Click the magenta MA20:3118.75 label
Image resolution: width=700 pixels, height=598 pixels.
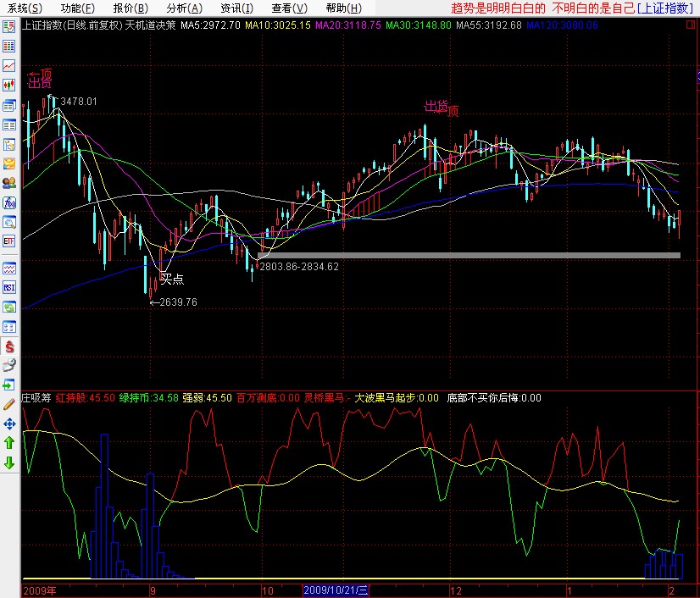[348, 25]
